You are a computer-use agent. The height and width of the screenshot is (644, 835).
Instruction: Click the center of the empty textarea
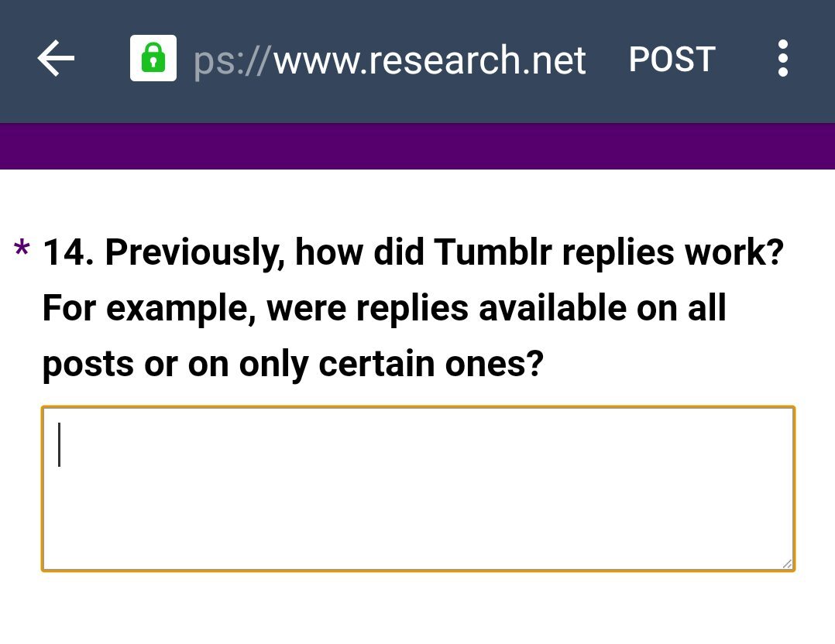coord(418,488)
